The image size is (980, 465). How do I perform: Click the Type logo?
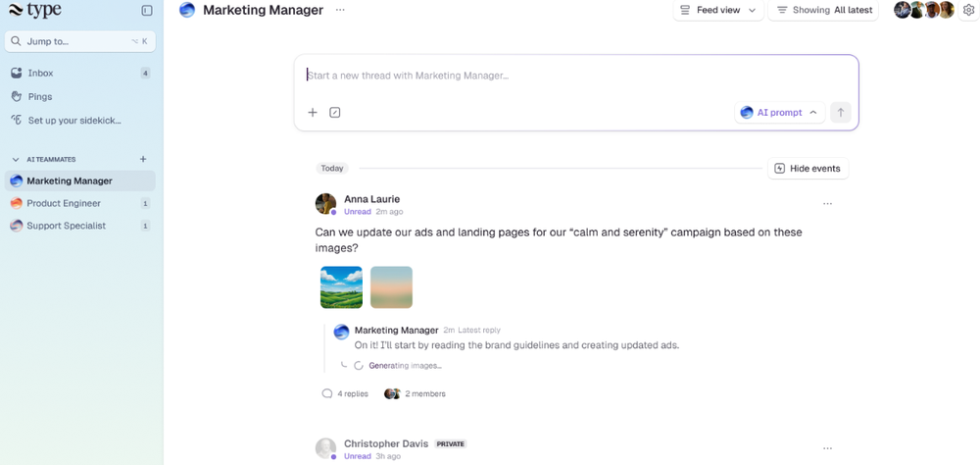[35, 10]
